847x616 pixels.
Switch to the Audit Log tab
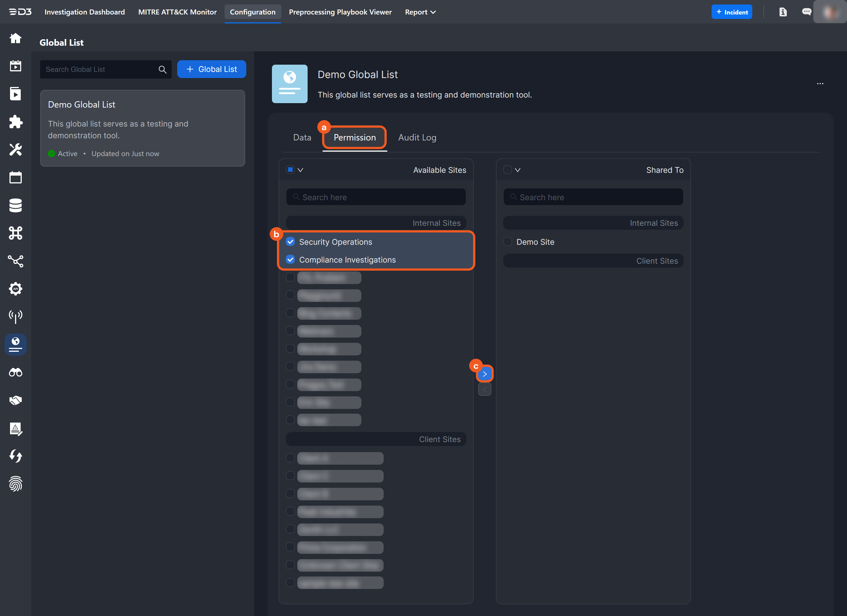coord(417,137)
